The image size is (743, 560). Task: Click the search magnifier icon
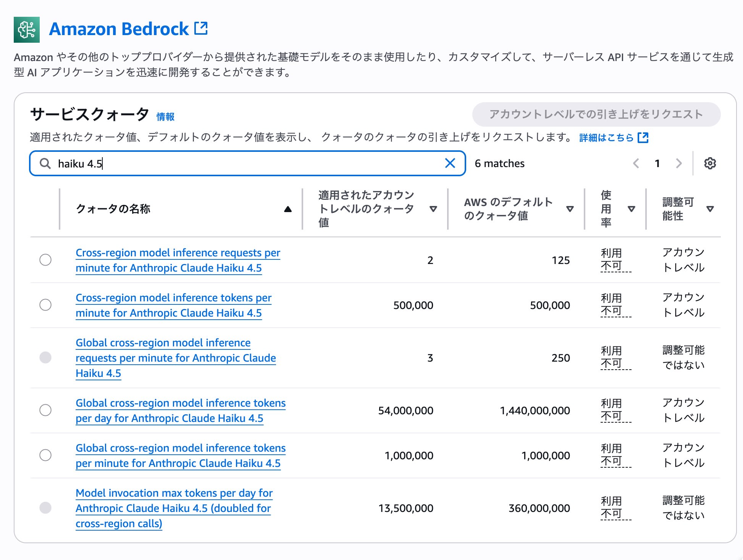pyautogui.click(x=46, y=163)
